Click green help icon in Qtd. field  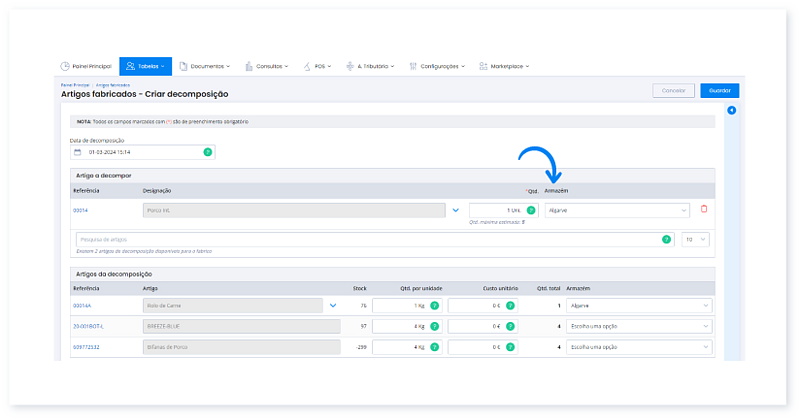(531, 210)
